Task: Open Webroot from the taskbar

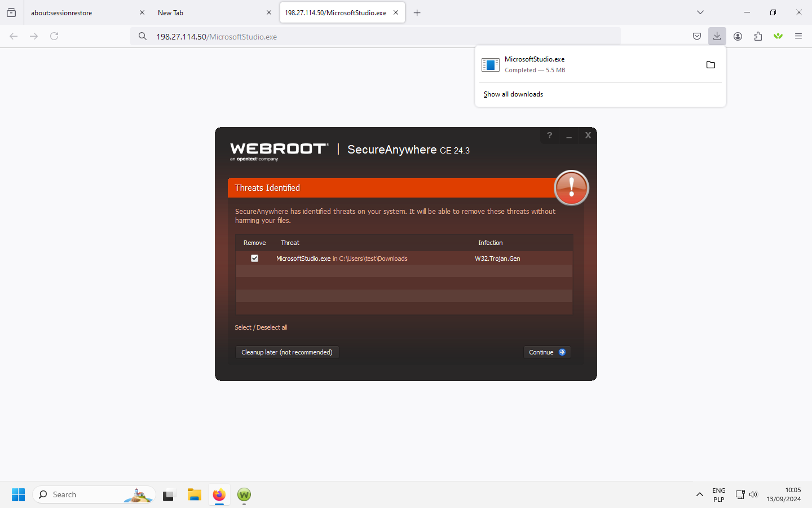Action: 244,495
